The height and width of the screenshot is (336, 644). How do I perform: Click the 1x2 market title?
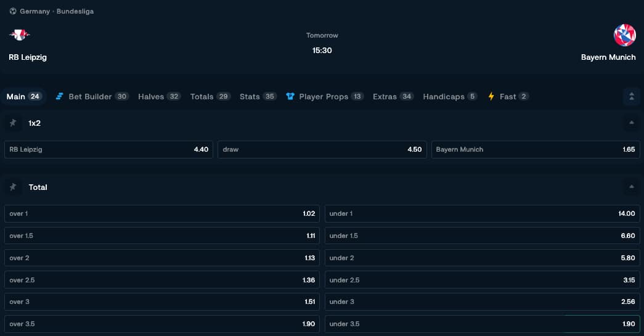[35, 123]
